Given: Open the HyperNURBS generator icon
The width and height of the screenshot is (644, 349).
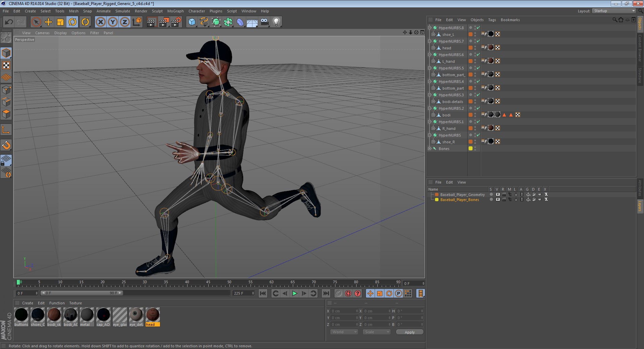Looking at the screenshot, I should pyautogui.click(x=216, y=22).
